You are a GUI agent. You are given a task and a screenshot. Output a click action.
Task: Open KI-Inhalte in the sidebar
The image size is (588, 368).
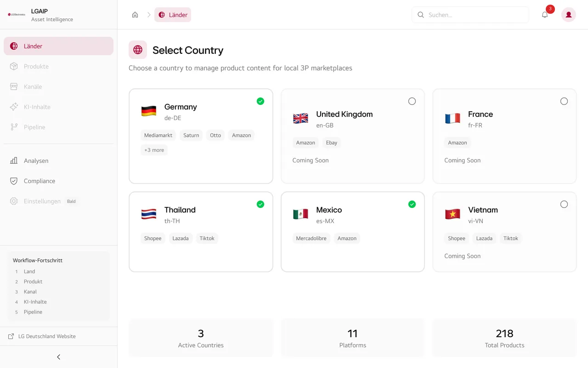coord(58,107)
